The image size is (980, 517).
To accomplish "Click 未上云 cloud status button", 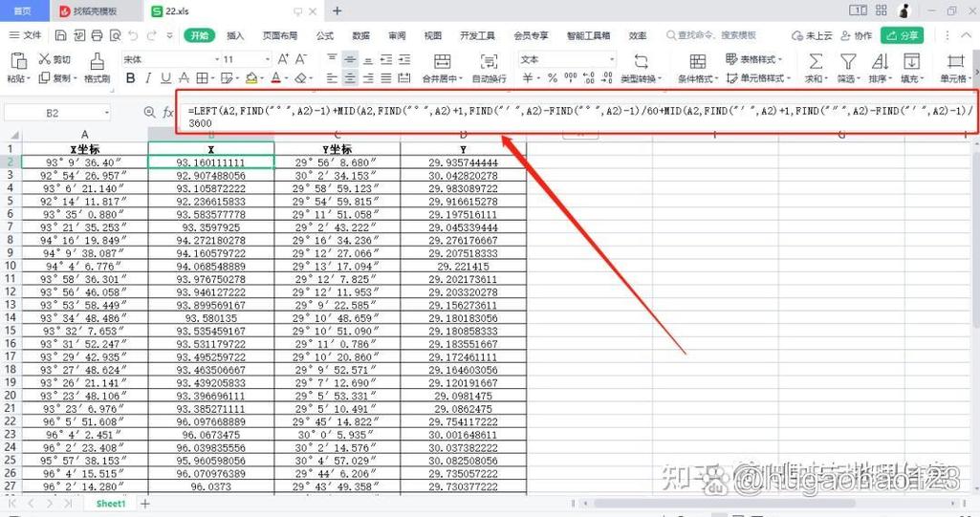I will tap(812, 35).
